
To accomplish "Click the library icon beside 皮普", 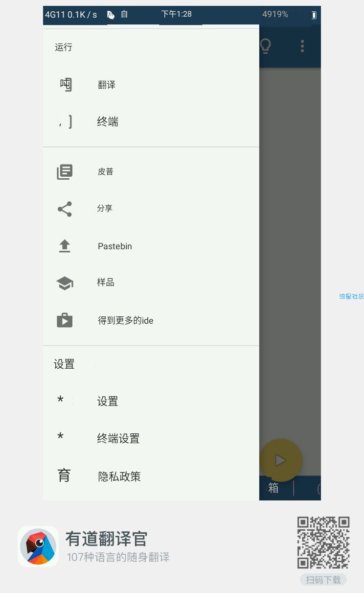I will [x=65, y=172].
